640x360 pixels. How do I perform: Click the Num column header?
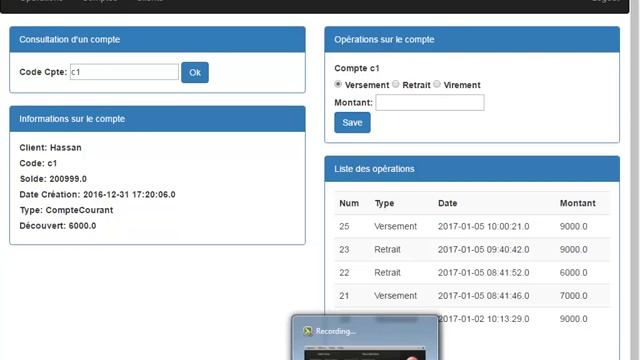point(349,203)
